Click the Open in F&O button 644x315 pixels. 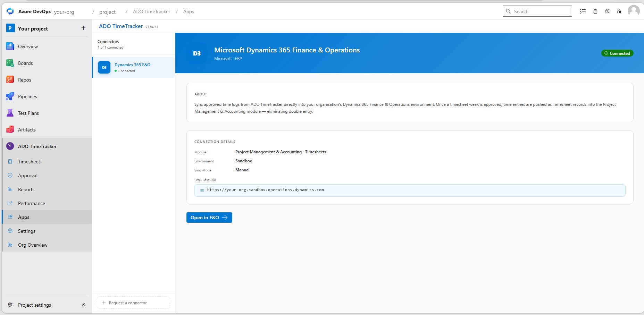tap(209, 218)
